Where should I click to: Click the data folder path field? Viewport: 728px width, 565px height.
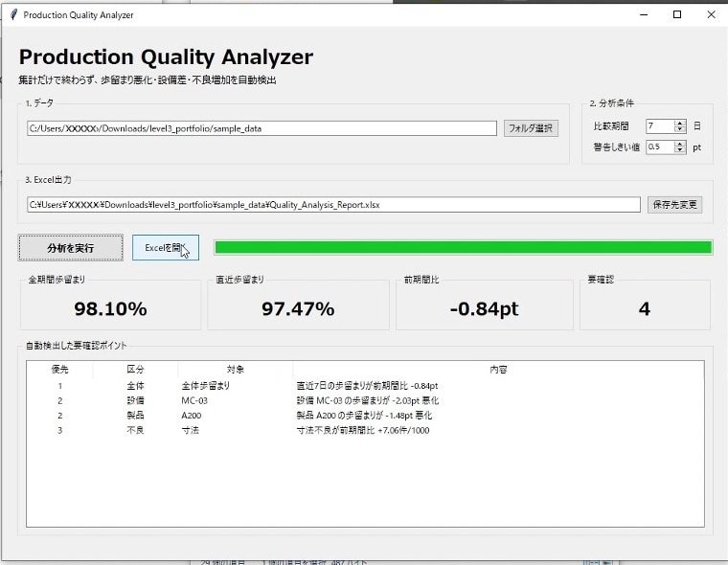(262, 128)
